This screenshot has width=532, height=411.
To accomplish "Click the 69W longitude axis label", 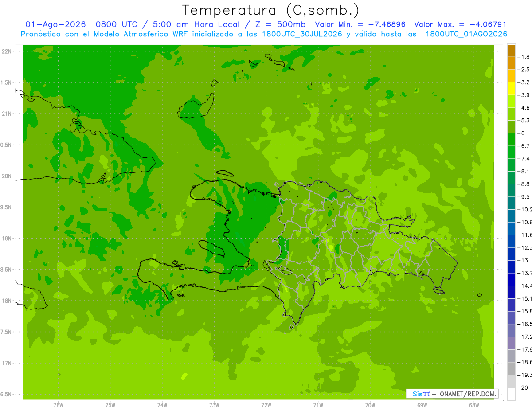I will (x=422, y=405).
